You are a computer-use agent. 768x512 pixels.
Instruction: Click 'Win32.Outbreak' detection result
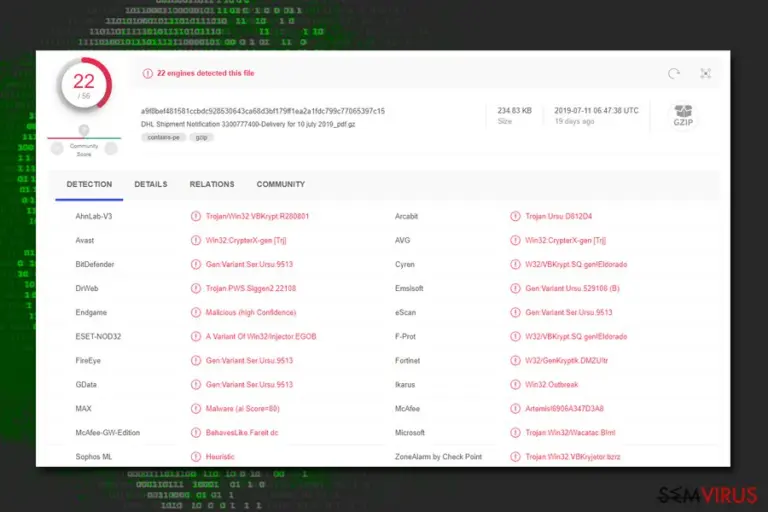pyautogui.click(x=552, y=384)
